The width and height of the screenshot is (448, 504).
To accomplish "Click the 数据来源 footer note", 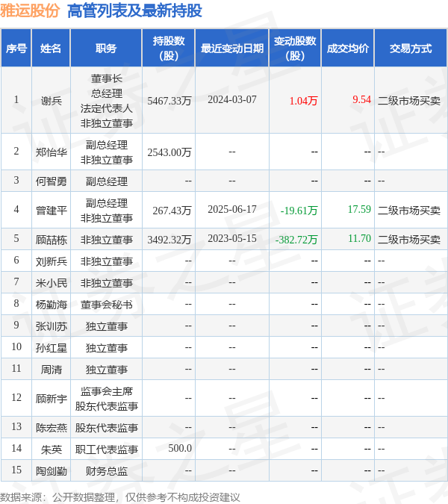I will coord(120,497).
